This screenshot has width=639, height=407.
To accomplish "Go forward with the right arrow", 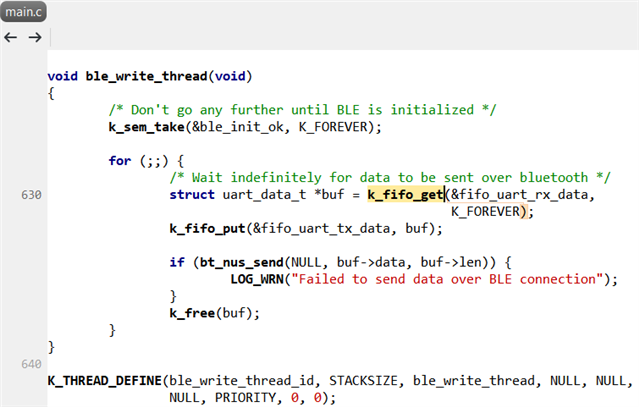I will click(x=35, y=37).
